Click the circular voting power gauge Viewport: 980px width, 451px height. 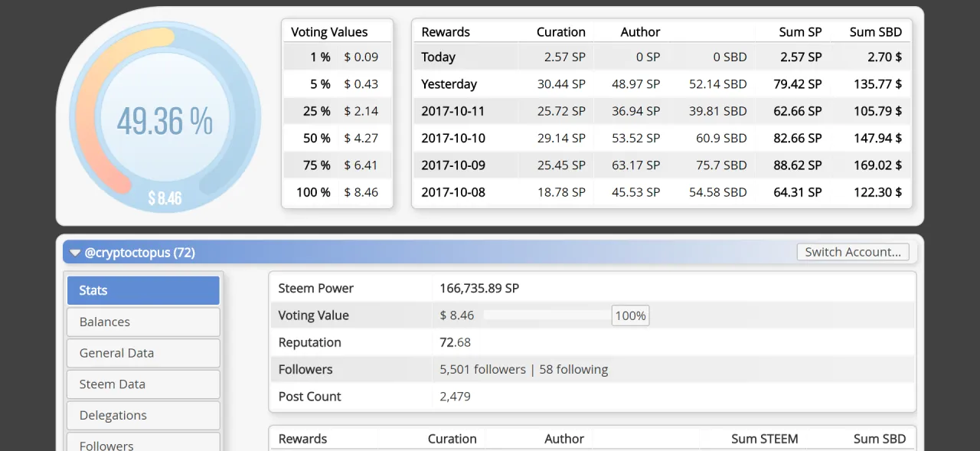(165, 117)
